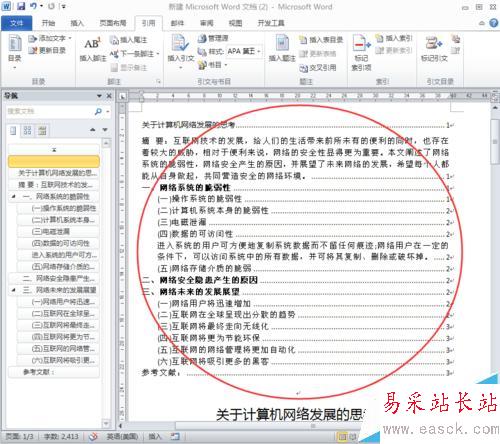Open footnotes group dialog launcher
The width and height of the screenshot is (500, 444).
click(x=159, y=81)
